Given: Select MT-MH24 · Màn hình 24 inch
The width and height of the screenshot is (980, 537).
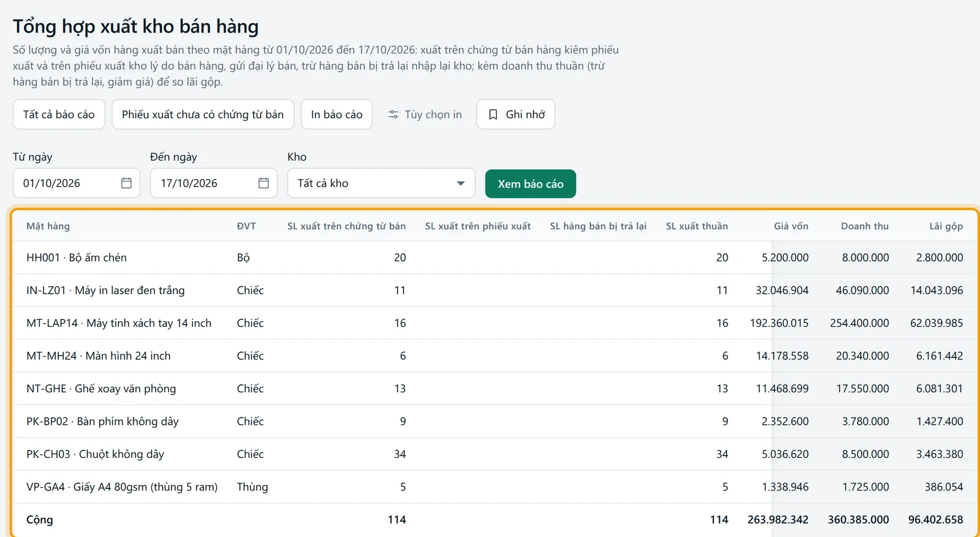Looking at the screenshot, I should [494, 356].
